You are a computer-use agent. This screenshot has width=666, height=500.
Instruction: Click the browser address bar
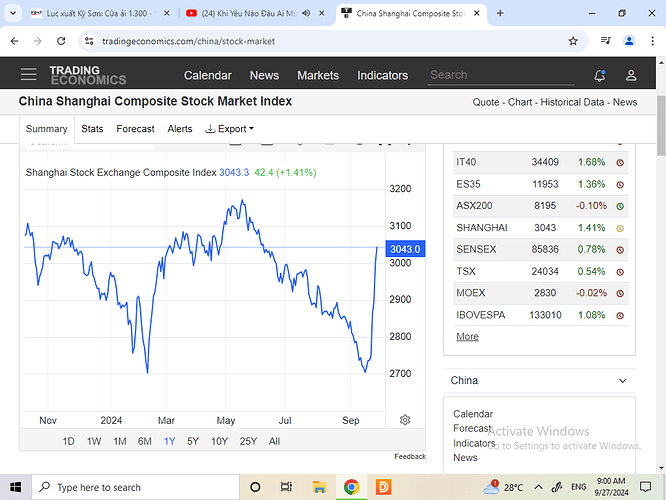coord(331,41)
